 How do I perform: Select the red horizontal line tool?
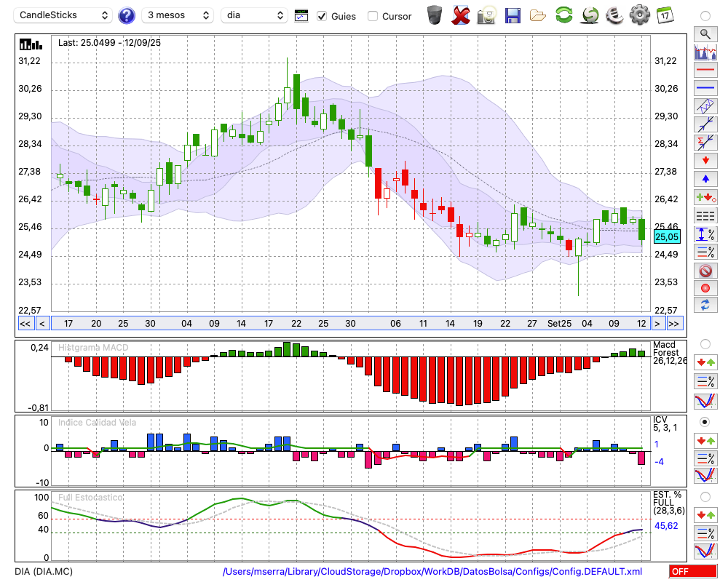tap(705, 70)
